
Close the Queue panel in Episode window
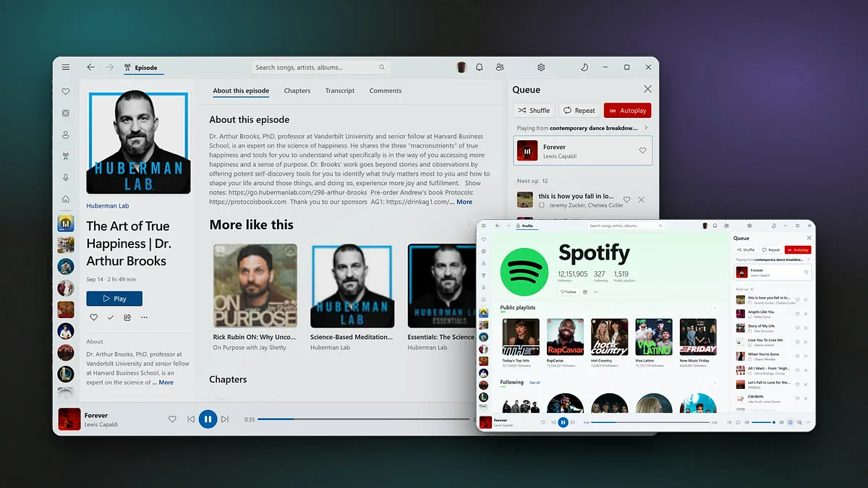647,89
